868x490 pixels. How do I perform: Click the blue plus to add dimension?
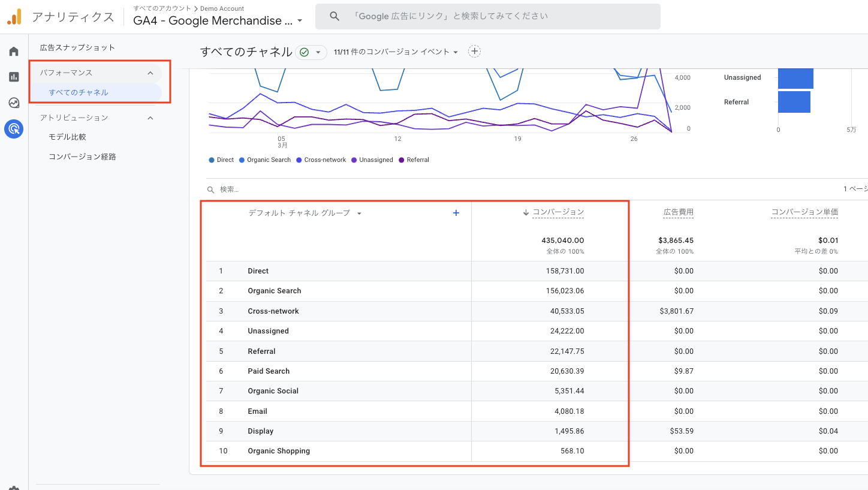point(456,213)
